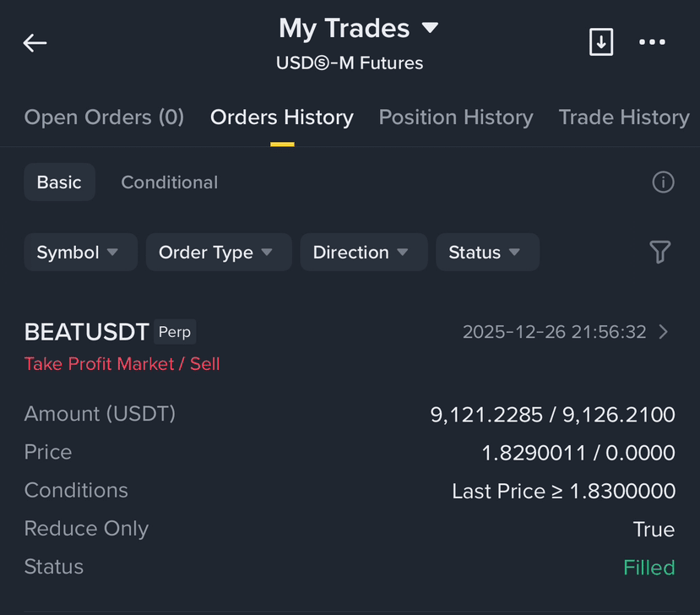Screen dimensions: 700x615
Task: Open the three-dot more options menu
Action: pyautogui.click(x=652, y=42)
